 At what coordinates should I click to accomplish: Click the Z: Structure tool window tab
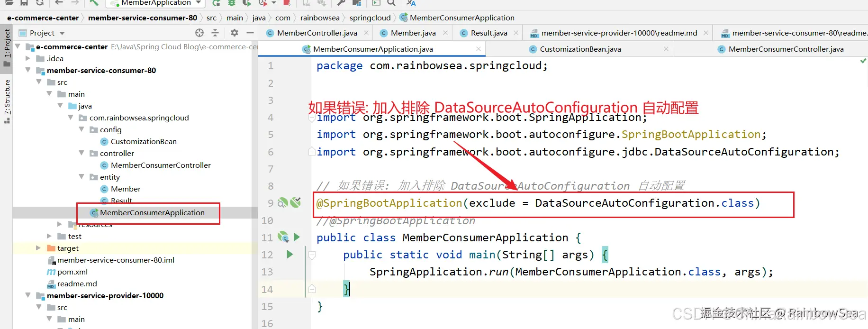[7, 101]
